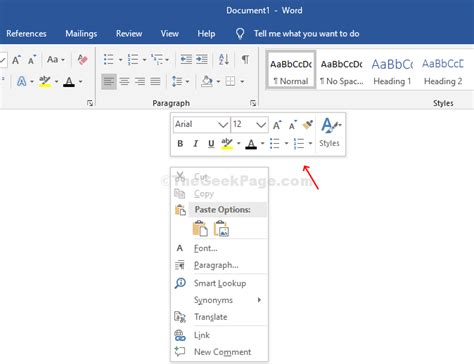Click ribbon Decrease Font Size icon
This screenshot has height=364, width=474.
[32, 60]
